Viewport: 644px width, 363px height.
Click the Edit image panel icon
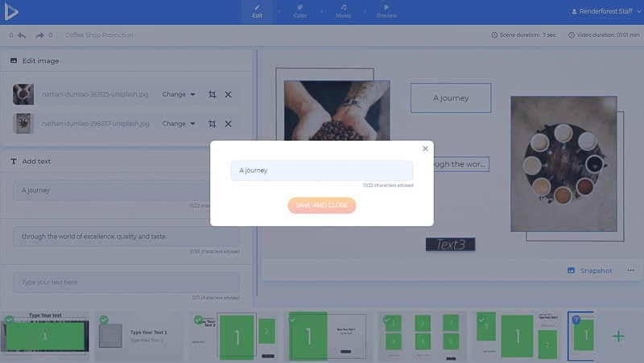pos(14,61)
